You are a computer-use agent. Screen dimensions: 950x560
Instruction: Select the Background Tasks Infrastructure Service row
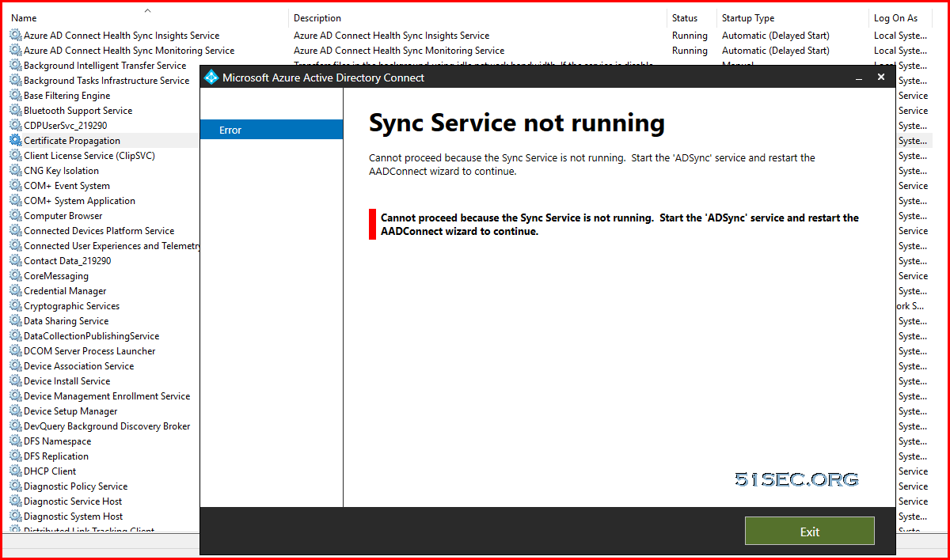click(106, 81)
